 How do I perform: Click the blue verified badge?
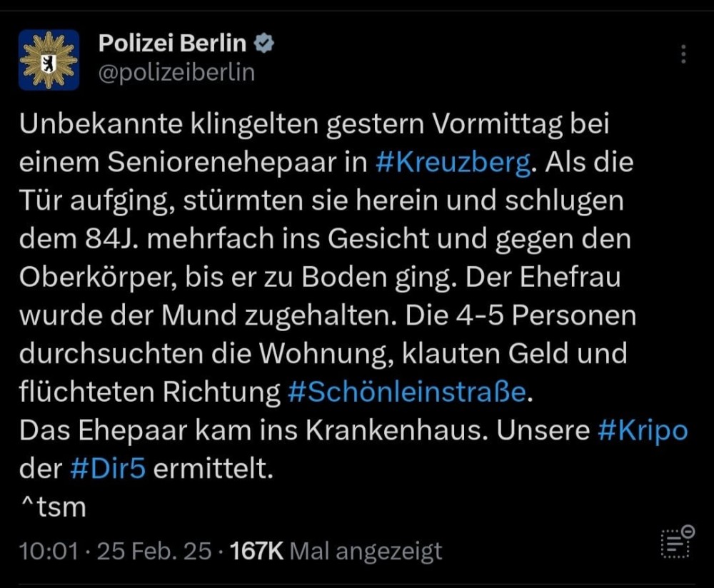coord(264,44)
